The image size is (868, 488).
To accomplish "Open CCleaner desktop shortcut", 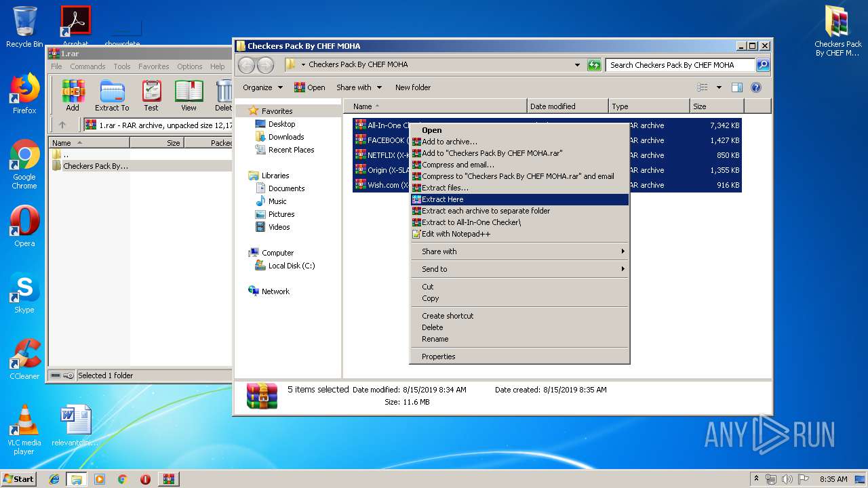I will pyautogui.click(x=24, y=359).
